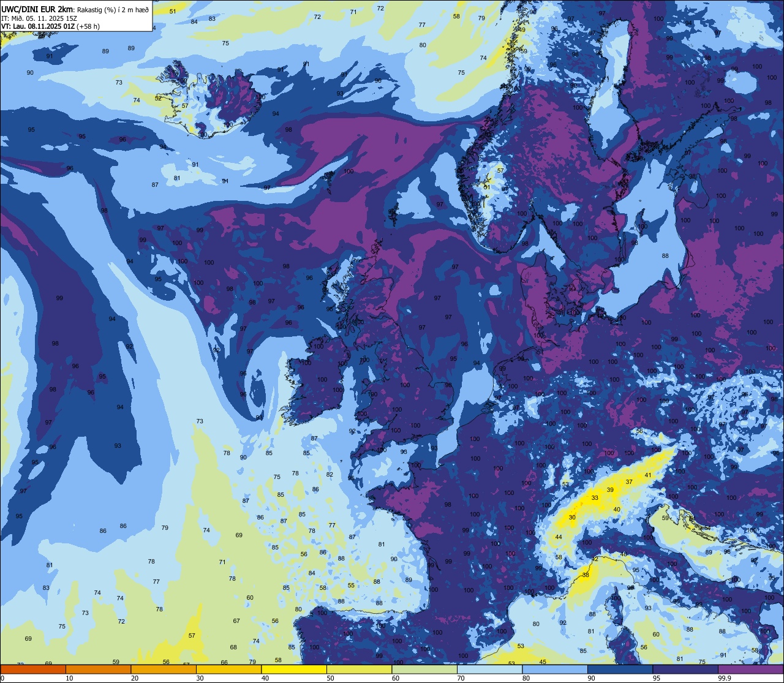Select the 95–99.9 dark navy legend segment
Image resolution: width=784 pixels, height=683 pixels.
coord(685,669)
